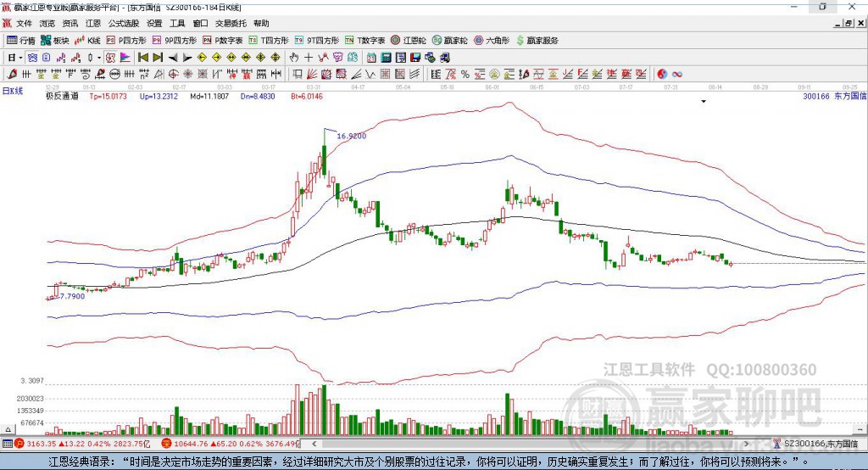Click the gradient color flag icon

[125, 58]
